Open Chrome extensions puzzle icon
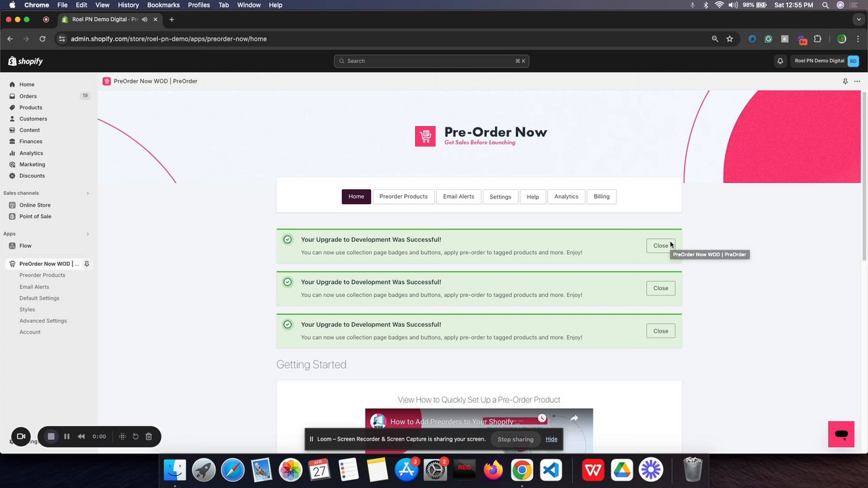868x488 pixels. (x=817, y=39)
